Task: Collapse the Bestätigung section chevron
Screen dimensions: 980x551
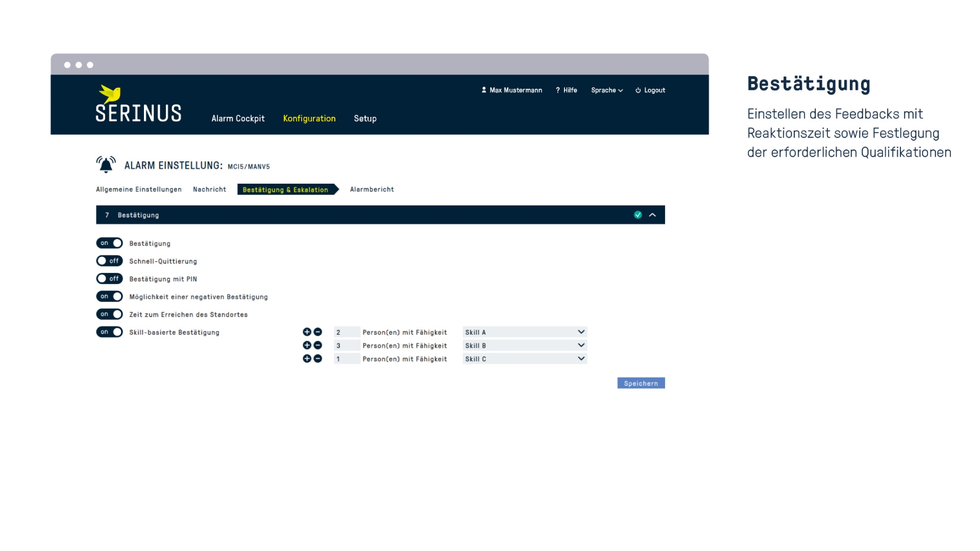Action: (x=652, y=215)
